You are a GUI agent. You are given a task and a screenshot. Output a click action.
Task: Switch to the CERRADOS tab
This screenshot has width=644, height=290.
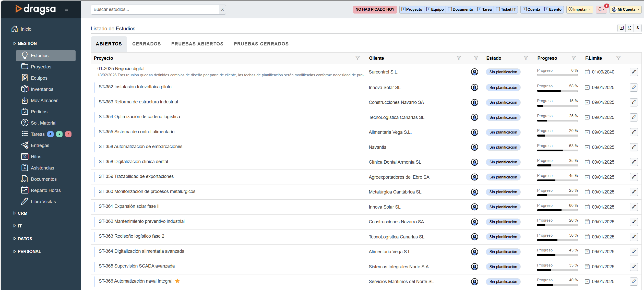coord(146,44)
